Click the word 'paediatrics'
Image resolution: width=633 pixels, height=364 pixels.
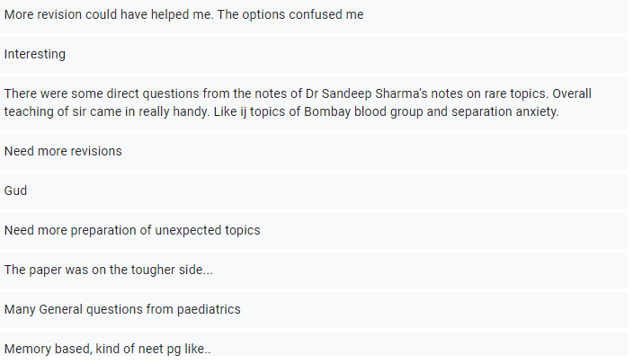[x=209, y=309]
